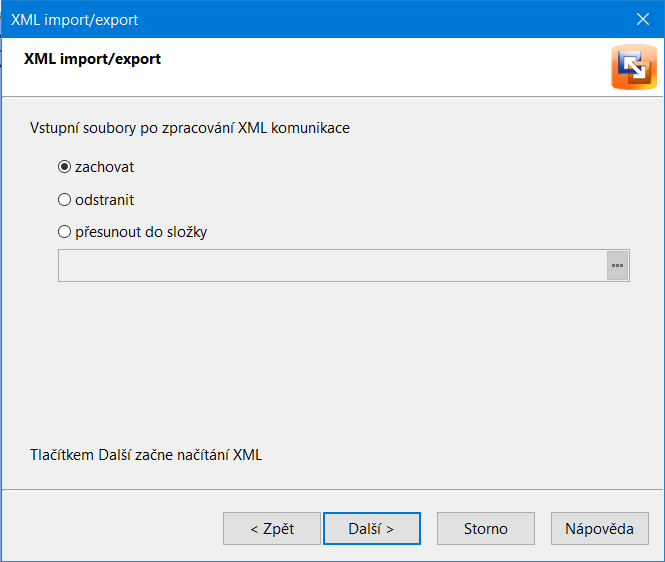Click the odstranit option label text
The height and width of the screenshot is (562, 665).
[104, 200]
